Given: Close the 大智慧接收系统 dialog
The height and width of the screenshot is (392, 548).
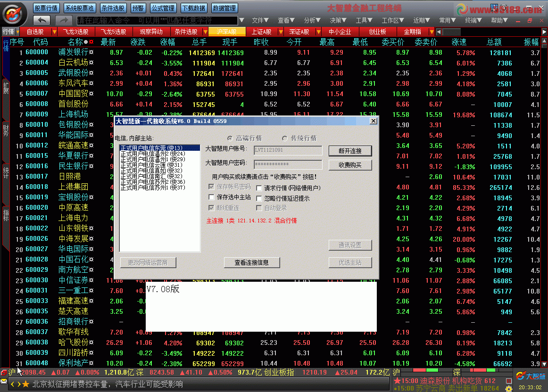Looking at the screenshot, I should pos(373,121).
